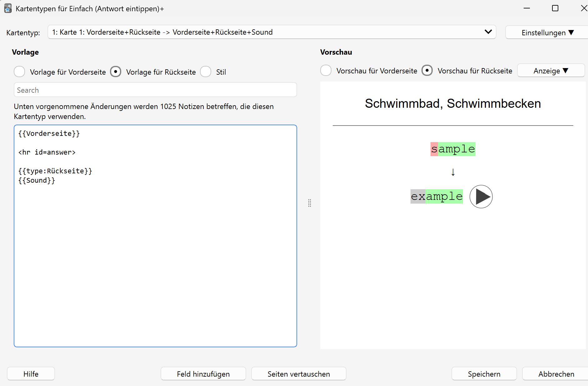The height and width of the screenshot is (386, 588).
Task: Select Vorlage für Rückseite radio button
Action: 116,72
